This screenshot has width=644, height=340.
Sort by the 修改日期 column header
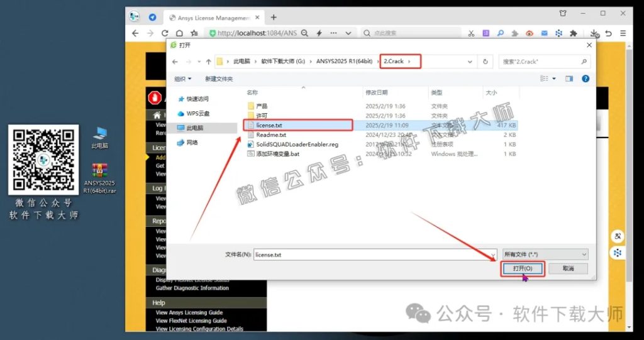click(376, 93)
